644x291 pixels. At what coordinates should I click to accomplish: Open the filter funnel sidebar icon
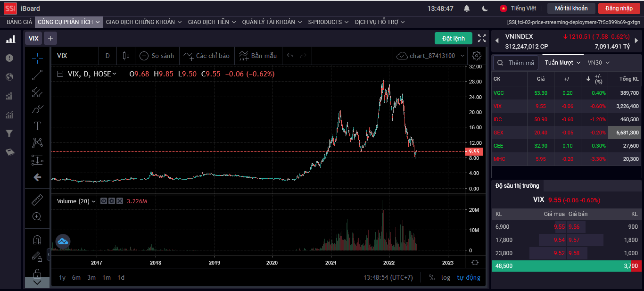pos(9,133)
